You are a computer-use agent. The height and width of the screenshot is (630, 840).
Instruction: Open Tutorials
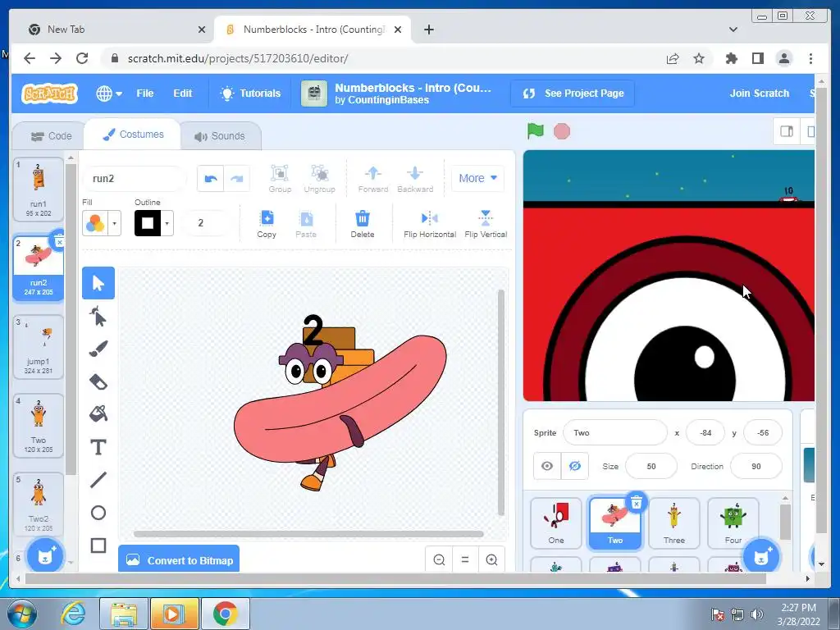pyautogui.click(x=250, y=94)
